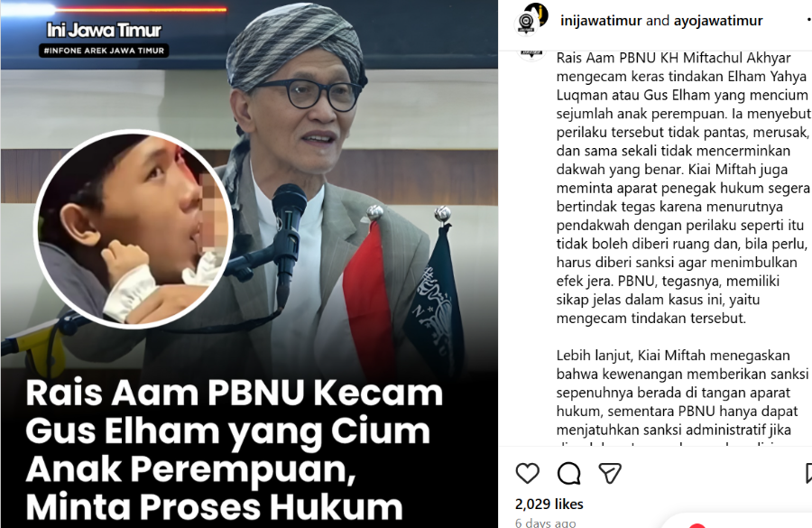Click the caption paragraph starting Lebih lanjut
Image resolution: width=812 pixels, height=528 pixels.
pos(683,397)
